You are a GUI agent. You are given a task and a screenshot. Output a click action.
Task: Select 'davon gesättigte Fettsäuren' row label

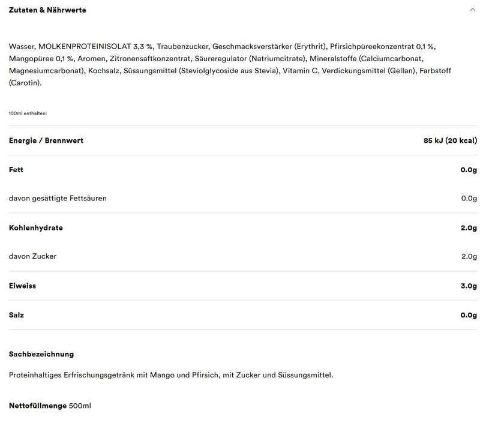tap(58, 199)
